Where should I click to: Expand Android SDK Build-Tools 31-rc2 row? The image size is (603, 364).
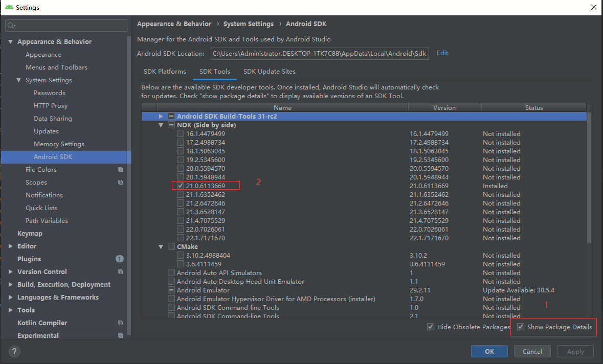[x=161, y=116]
